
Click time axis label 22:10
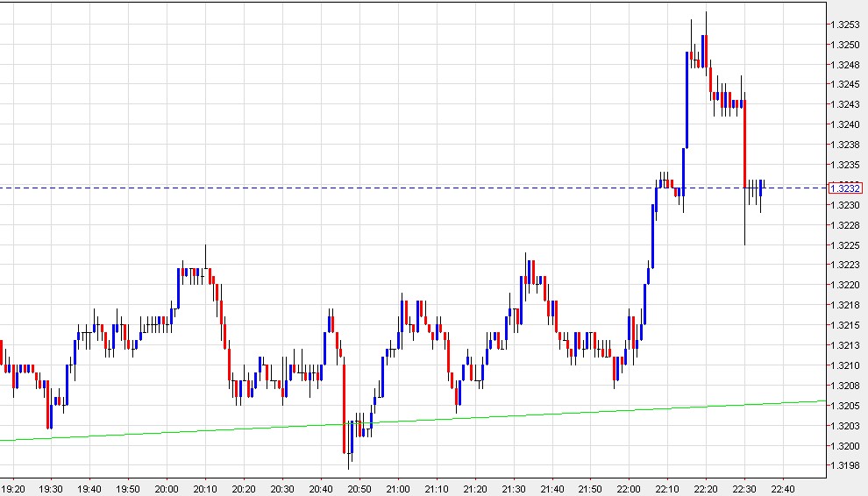pos(667,489)
